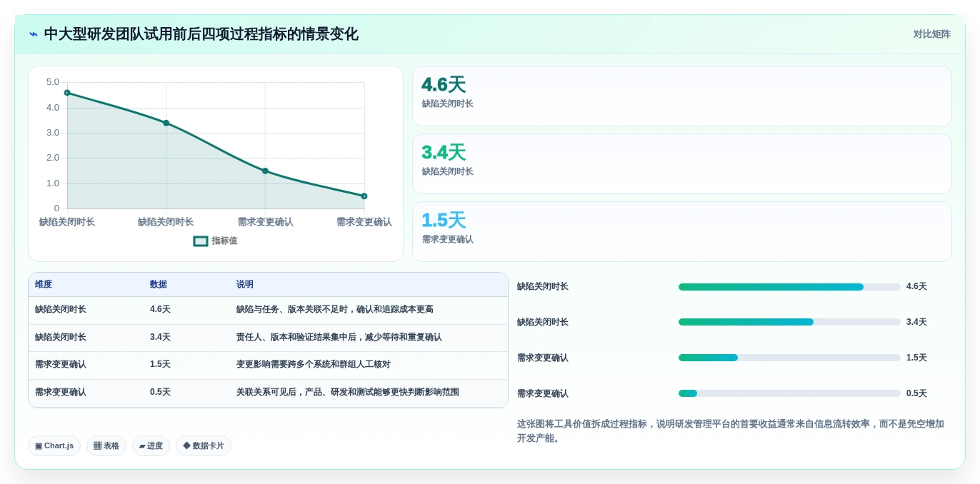The image size is (980, 484).
Task: Toggle the 指标值 legend swatch
Action: coord(201,241)
